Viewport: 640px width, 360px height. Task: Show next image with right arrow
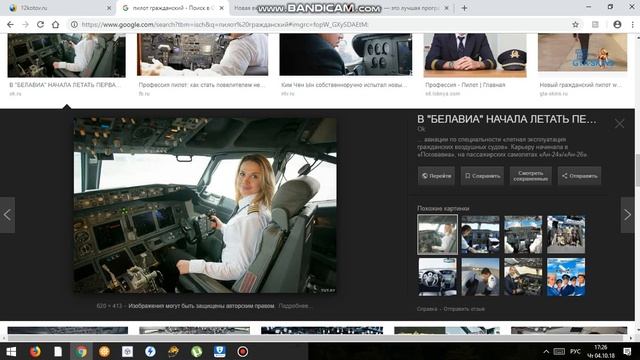coord(627,215)
